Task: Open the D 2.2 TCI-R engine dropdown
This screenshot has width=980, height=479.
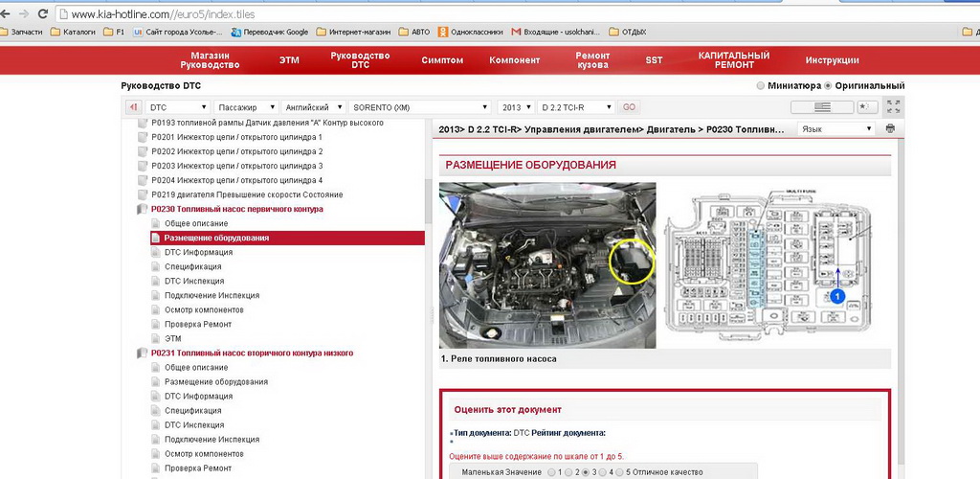Action: [575, 107]
